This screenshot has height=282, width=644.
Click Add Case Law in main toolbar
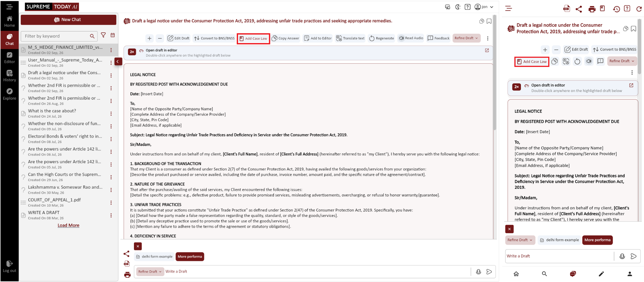[253, 39]
